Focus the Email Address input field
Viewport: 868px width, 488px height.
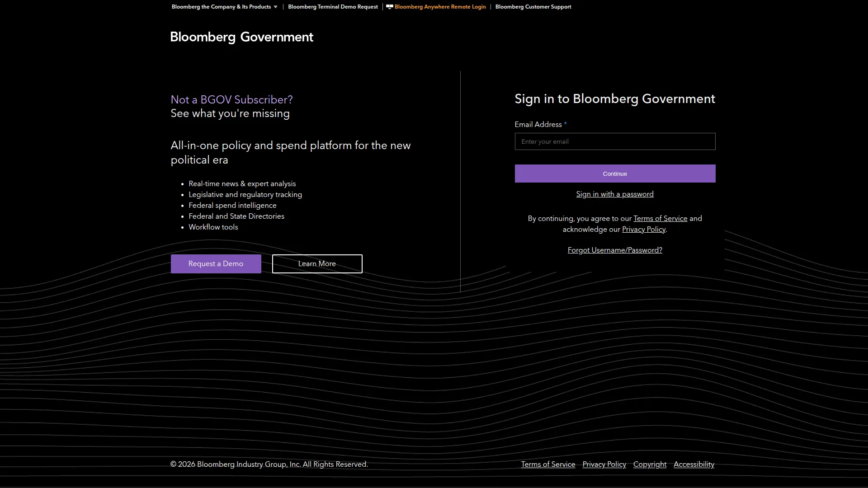(615, 141)
